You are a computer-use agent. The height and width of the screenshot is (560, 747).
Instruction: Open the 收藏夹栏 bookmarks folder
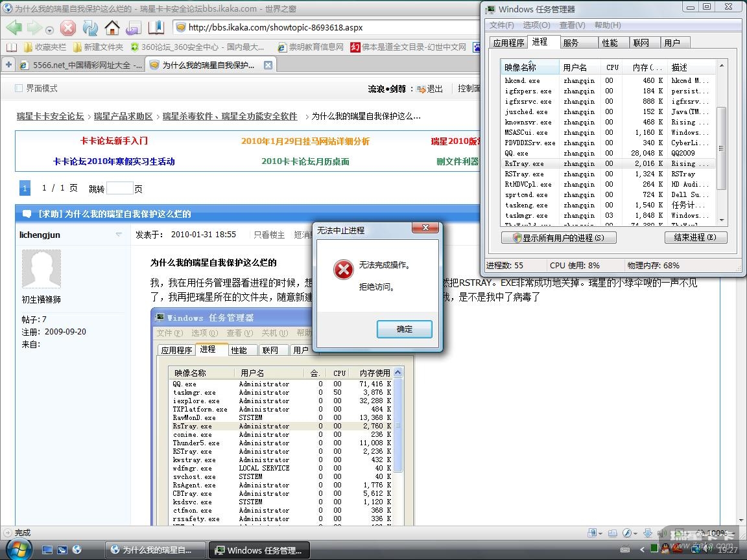(45, 47)
